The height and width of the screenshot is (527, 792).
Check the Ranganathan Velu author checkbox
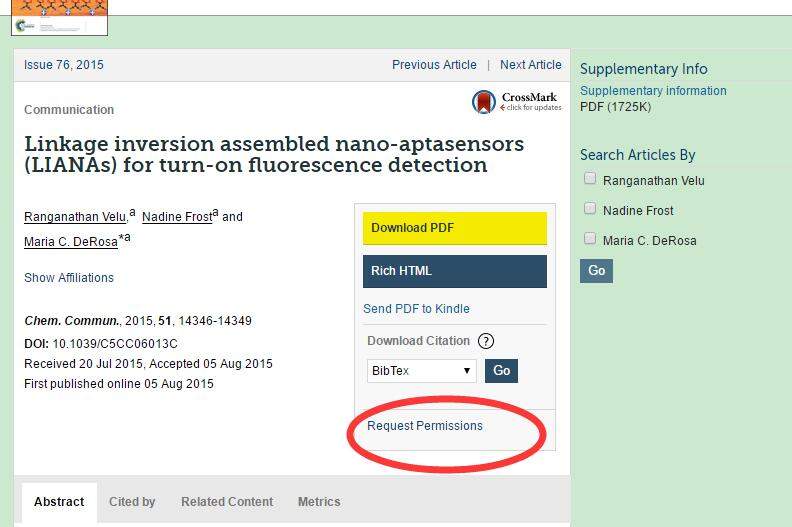[590, 179]
